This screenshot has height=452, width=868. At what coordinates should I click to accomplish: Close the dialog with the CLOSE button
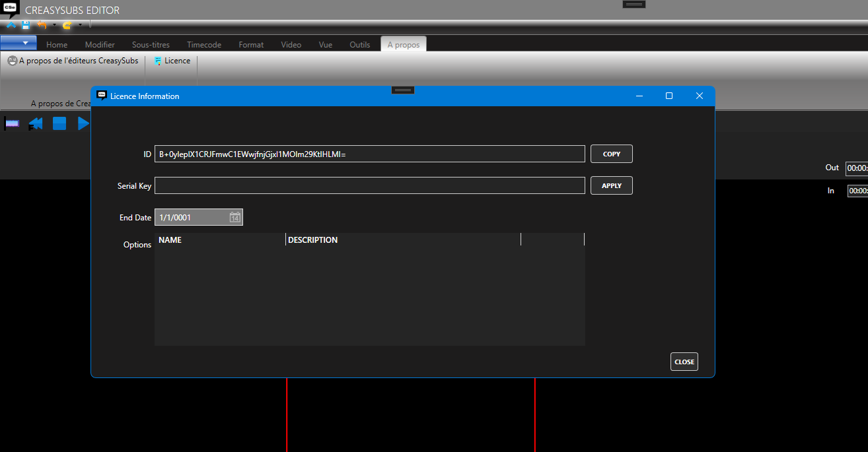pyautogui.click(x=684, y=362)
